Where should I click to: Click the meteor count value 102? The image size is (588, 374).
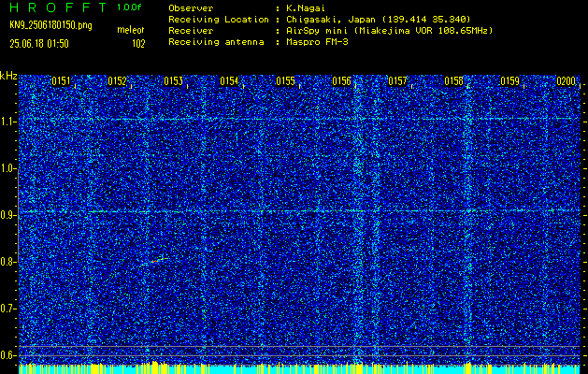[138, 44]
